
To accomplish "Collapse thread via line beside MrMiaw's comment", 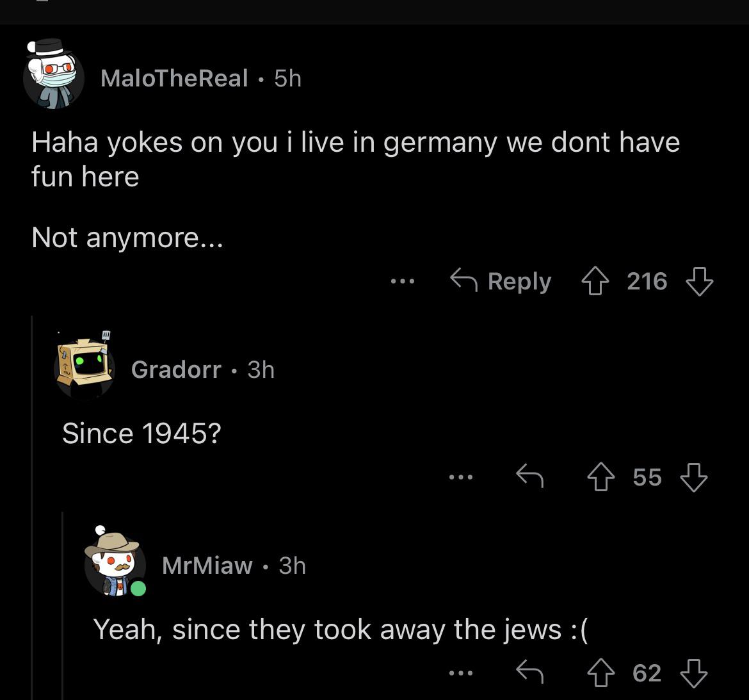I will pos(63,605).
